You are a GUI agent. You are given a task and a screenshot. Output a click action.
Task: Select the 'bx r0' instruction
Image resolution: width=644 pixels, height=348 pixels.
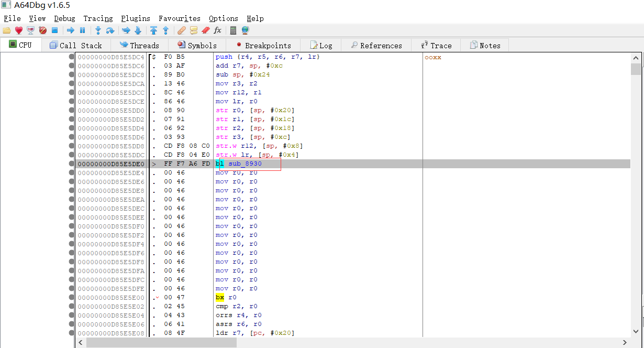coord(226,298)
